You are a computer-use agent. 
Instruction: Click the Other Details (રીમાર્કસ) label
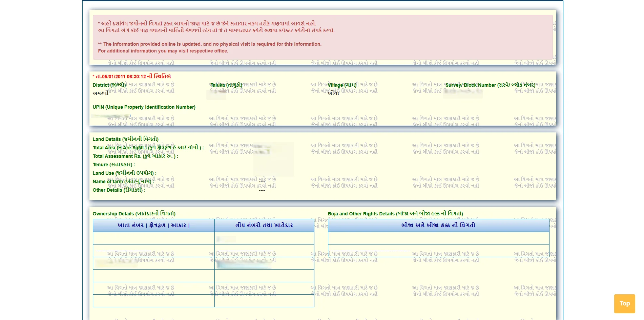pos(119,190)
